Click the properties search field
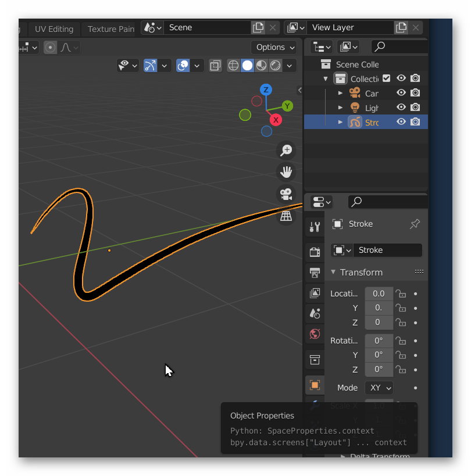The image size is (471, 476). coord(388,202)
